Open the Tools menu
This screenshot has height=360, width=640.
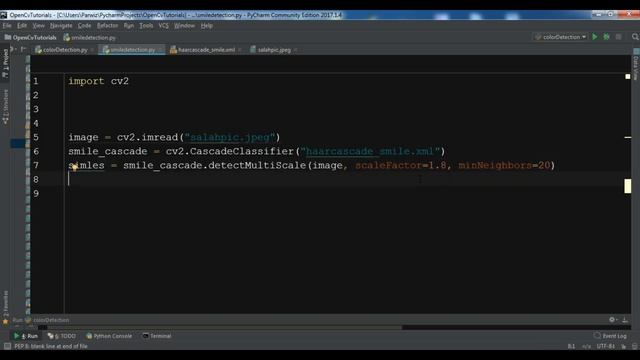(x=146, y=26)
